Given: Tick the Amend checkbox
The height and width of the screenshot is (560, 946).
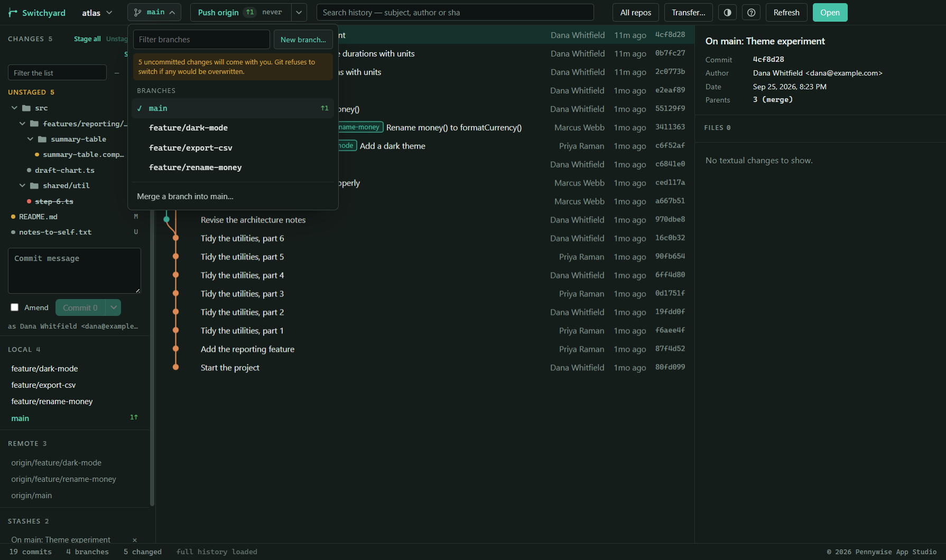Looking at the screenshot, I should click(15, 307).
